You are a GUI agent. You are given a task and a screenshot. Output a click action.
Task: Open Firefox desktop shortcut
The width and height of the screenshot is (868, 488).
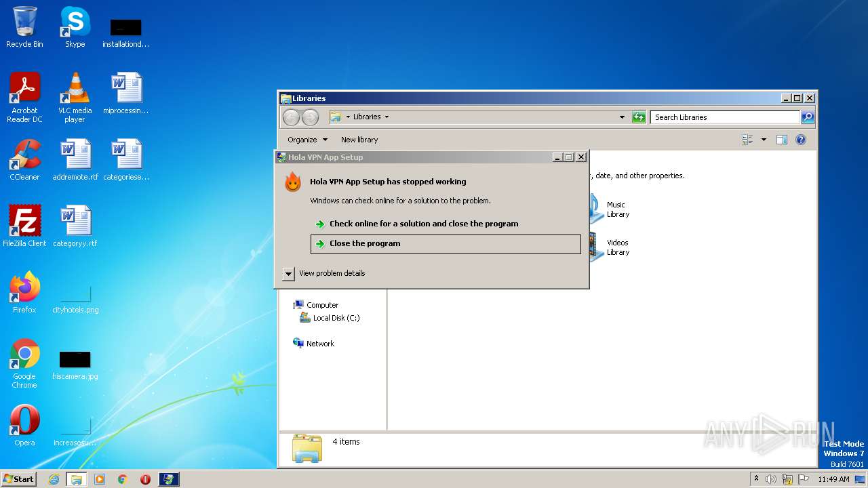coord(24,292)
